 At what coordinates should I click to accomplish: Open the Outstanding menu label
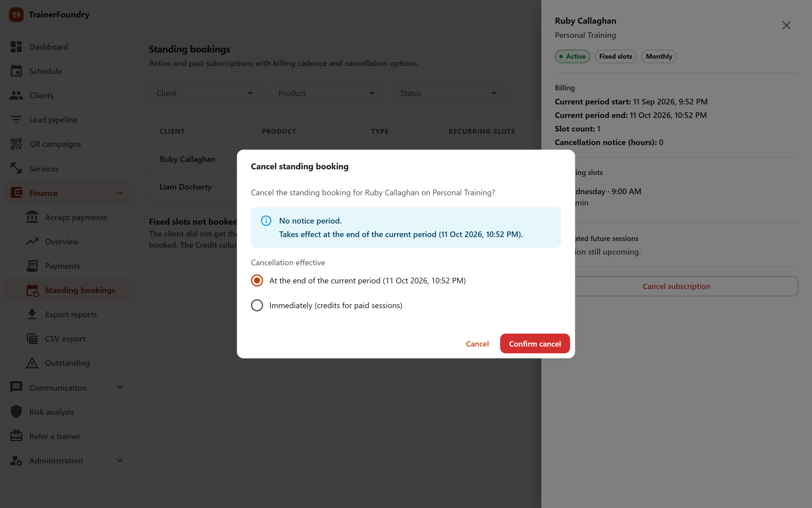pyautogui.click(x=67, y=363)
